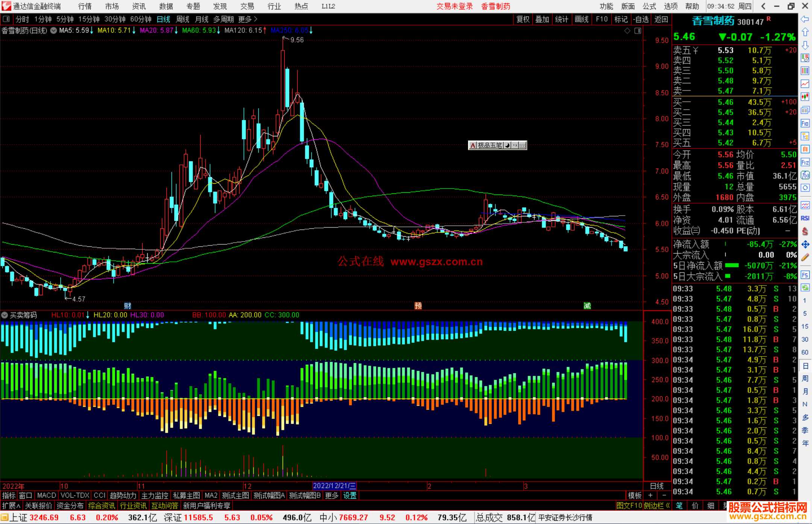This screenshot has height=524, width=812.
Task: Open the F10 info sidebar icon
Action: 805,124
